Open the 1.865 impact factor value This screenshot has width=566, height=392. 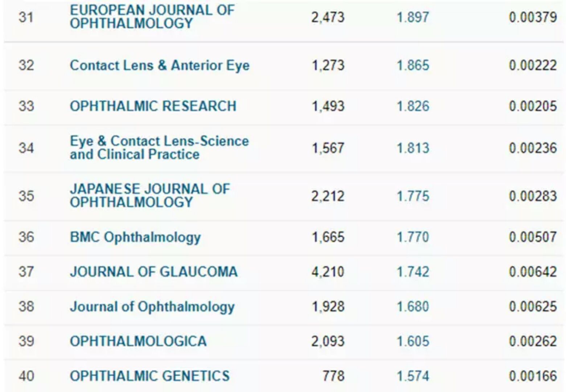[413, 65]
